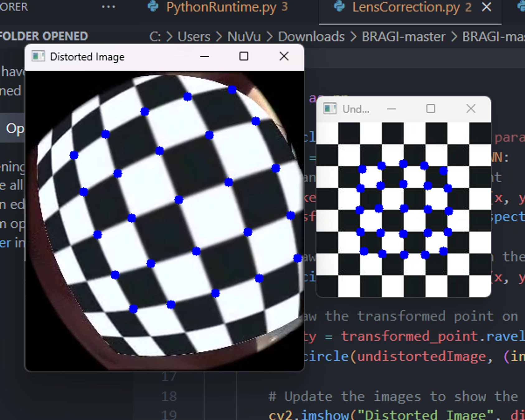Click the partially visible Op button on left
This screenshot has height=420, width=525.
(15, 128)
